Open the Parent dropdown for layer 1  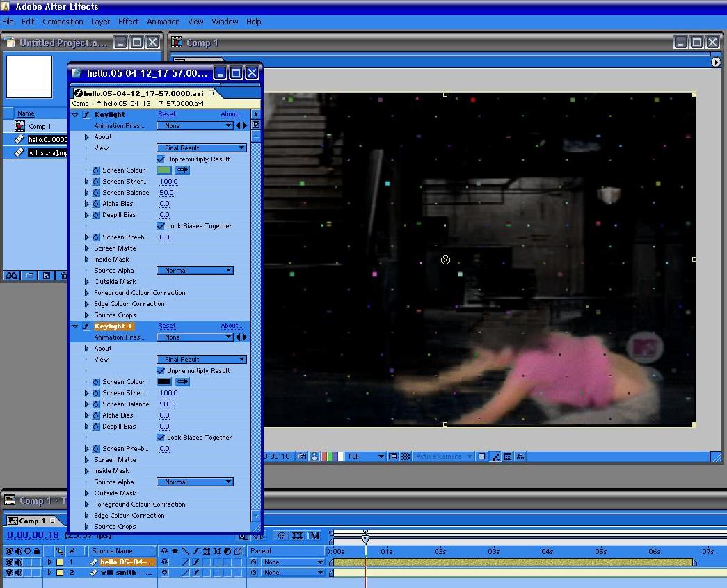[x=291, y=562]
